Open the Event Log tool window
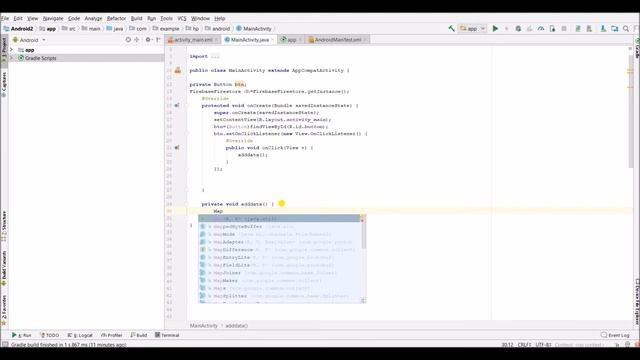Viewport: 640px width, 360px height. tap(615, 335)
